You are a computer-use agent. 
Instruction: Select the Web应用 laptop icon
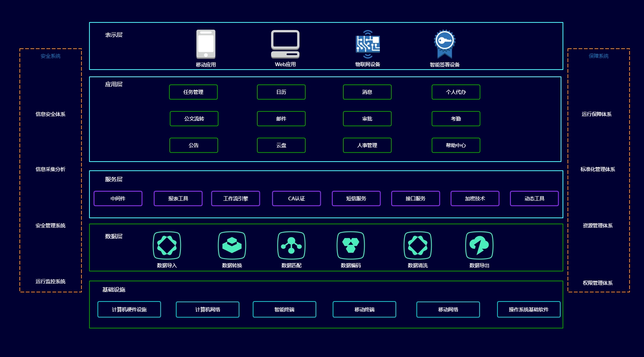285,44
